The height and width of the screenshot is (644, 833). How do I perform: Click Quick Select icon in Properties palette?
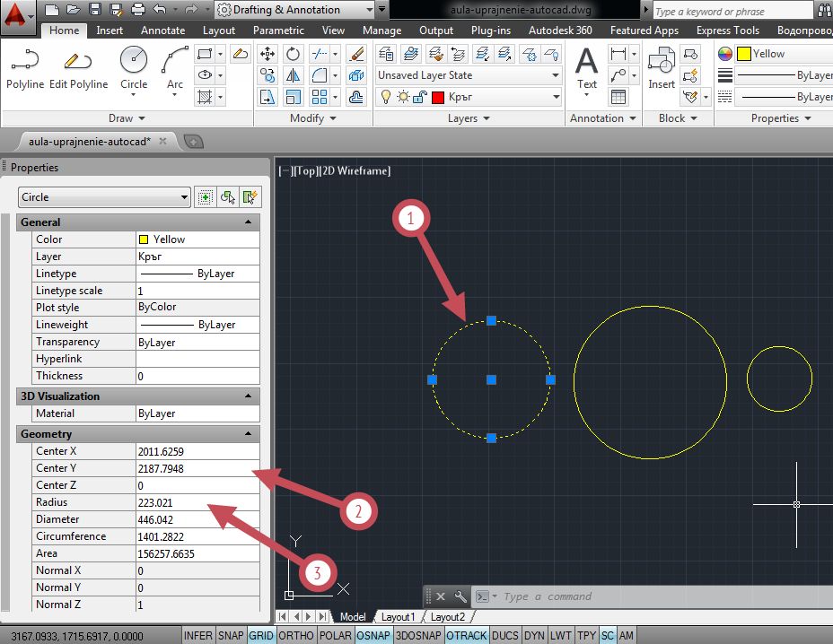(250, 197)
